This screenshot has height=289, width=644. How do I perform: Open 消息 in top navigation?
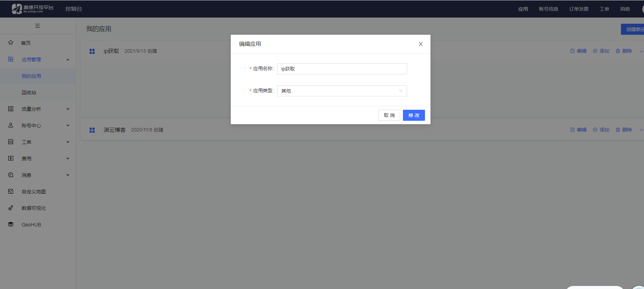click(x=625, y=9)
